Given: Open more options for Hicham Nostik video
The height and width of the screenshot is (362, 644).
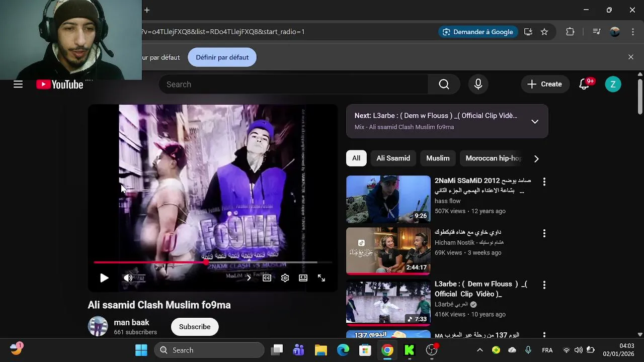Looking at the screenshot, I should tap(544, 233).
